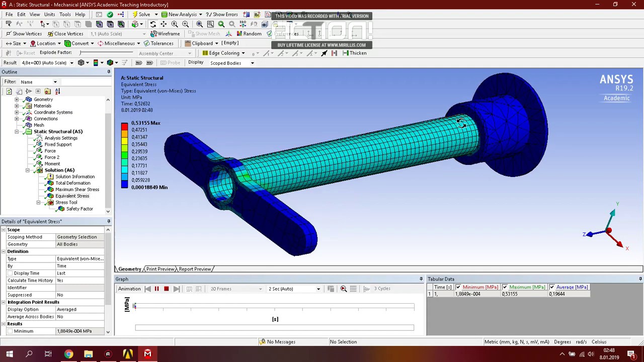
Task: Expand the Geometry tree node
Action: [x=17, y=100]
